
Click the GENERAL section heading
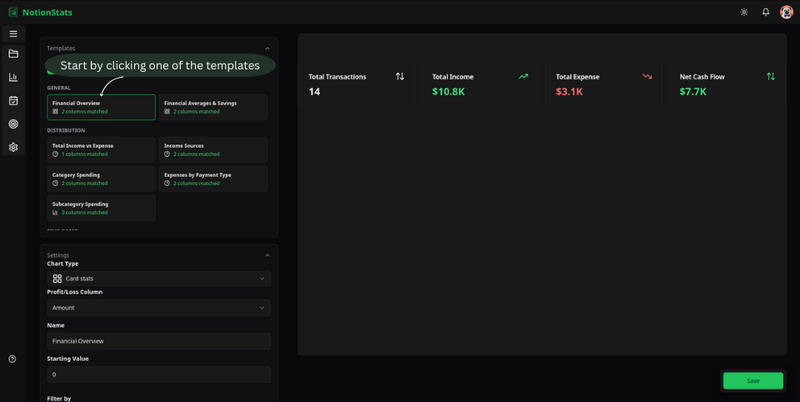coord(59,88)
